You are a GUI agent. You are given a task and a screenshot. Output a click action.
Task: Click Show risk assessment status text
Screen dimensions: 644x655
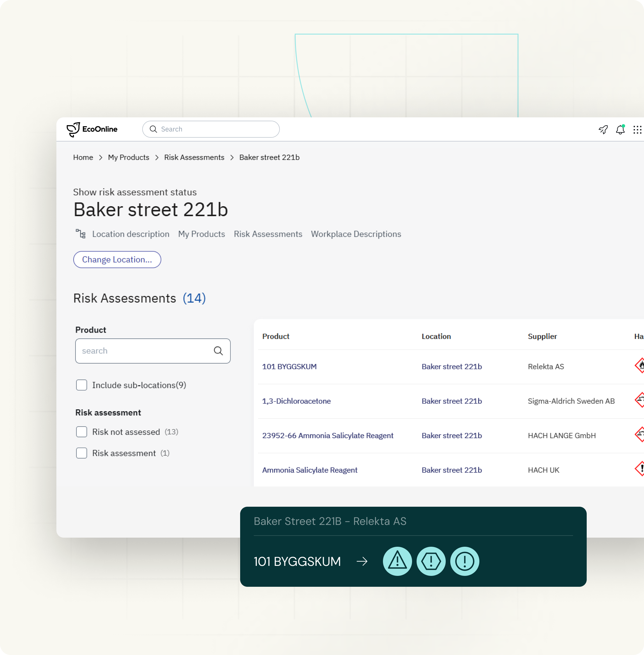click(135, 192)
